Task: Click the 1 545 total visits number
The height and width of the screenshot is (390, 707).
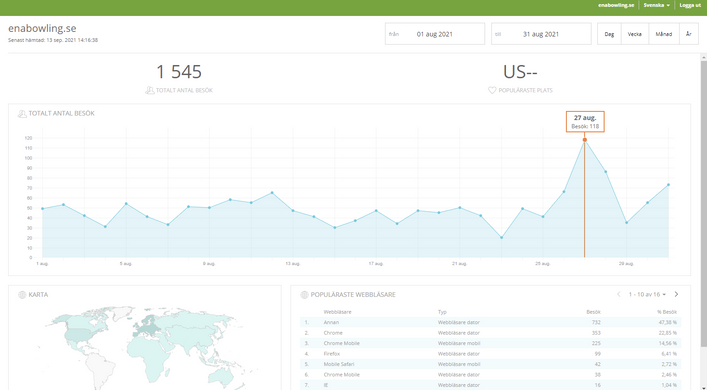Action: click(x=179, y=72)
